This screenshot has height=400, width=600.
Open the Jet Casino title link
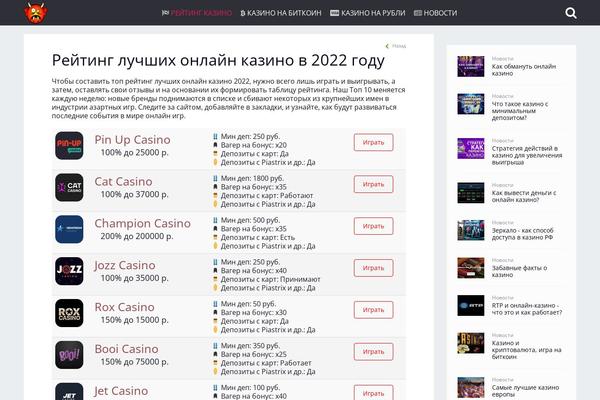121,391
